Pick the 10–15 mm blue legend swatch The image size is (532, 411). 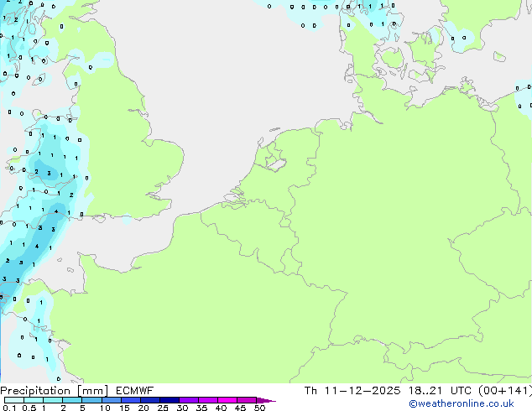112,400
